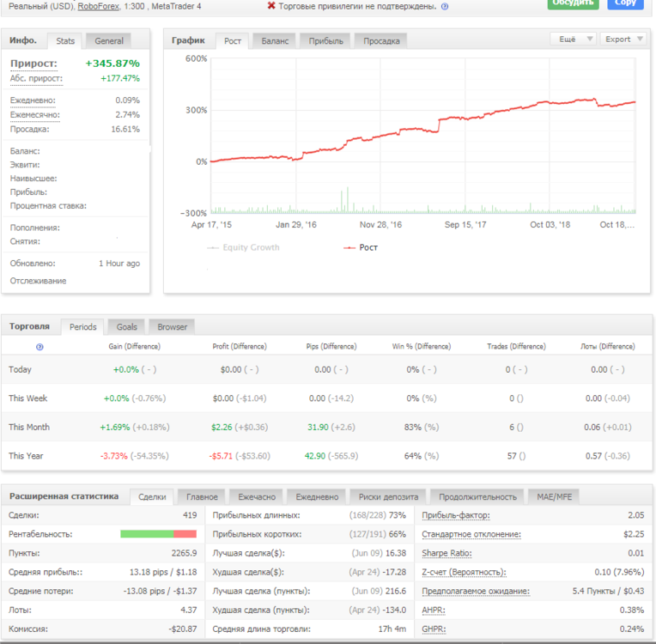The width and height of the screenshot is (656, 644).
Task: Click the red growth line on chart
Action: pyautogui.click(x=422, y=131)
